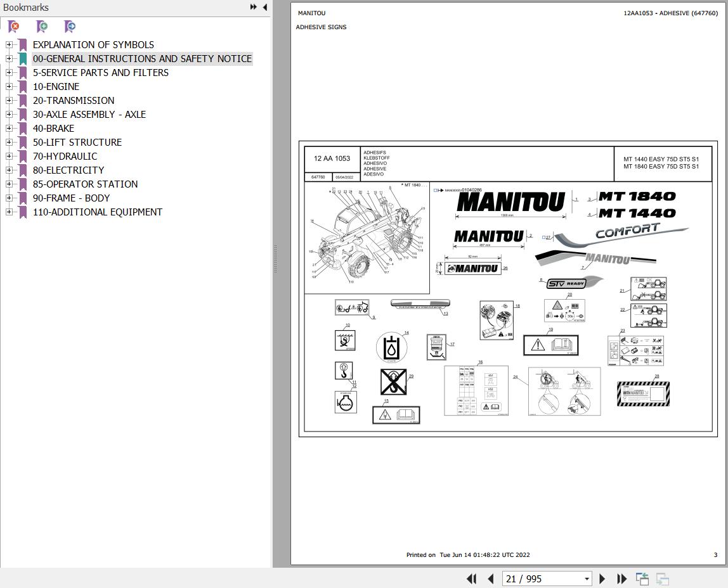The height and width of the screenshot is (588, 728).
Task: Click the 40-BRAKE bookmark ribbon icon
Action: click(23, 129)
